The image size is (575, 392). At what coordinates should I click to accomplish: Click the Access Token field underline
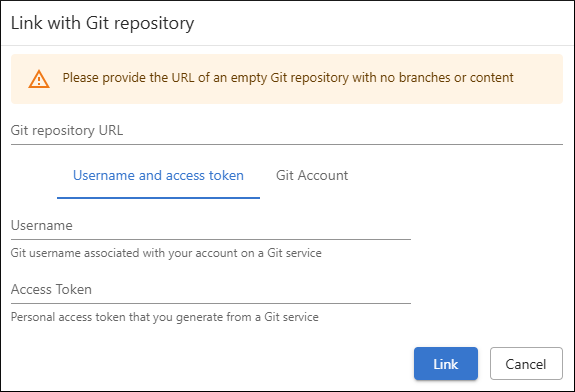coord(211,304)
